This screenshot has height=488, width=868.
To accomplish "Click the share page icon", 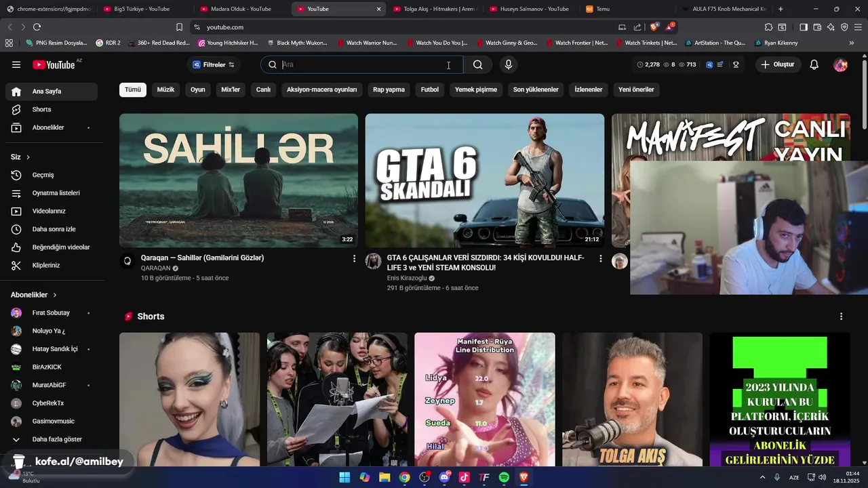I will point(637,27).
